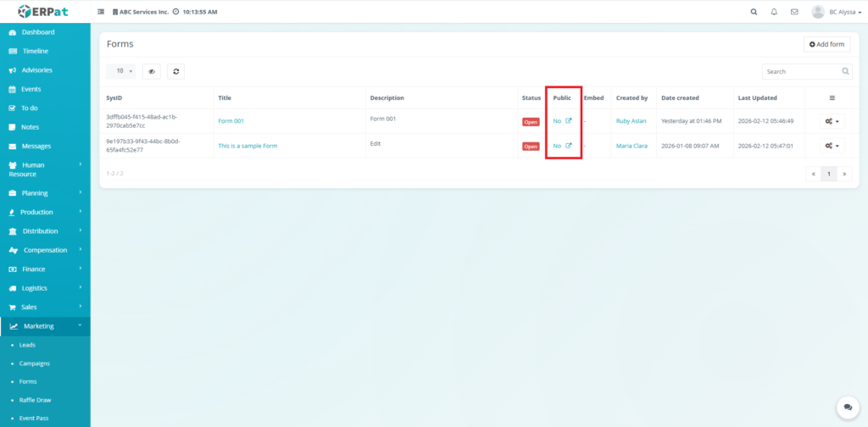Open actions gear dropdown for Form 001
This screenshot has height=427, width=868.
point(831,121)
